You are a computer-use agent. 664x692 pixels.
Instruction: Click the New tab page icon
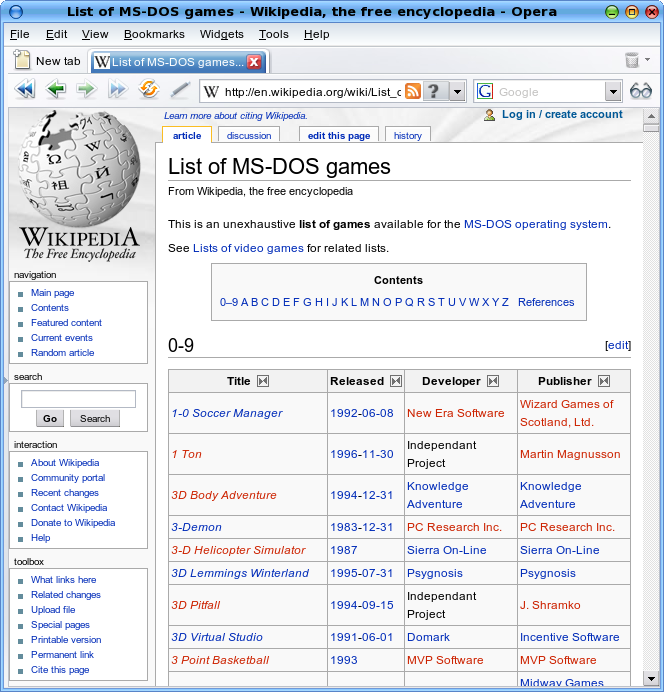pyautogui.click(x=22, y=60)
